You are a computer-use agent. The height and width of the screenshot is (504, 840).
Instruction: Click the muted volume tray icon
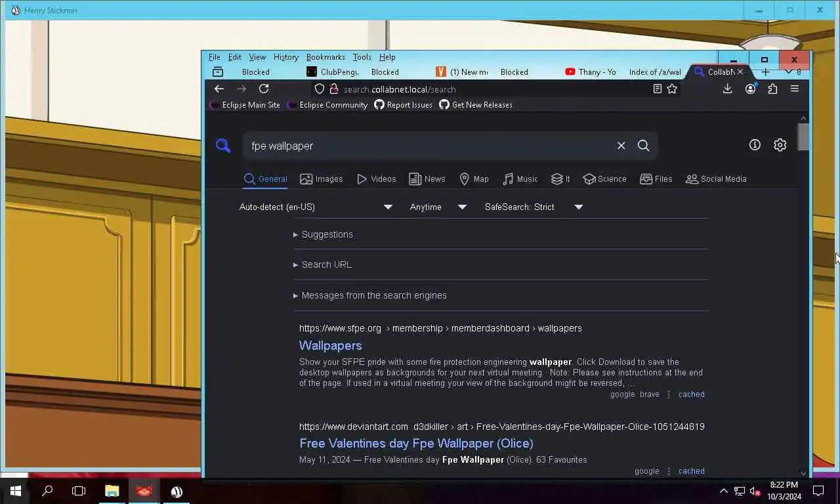(x=755, y=491)
